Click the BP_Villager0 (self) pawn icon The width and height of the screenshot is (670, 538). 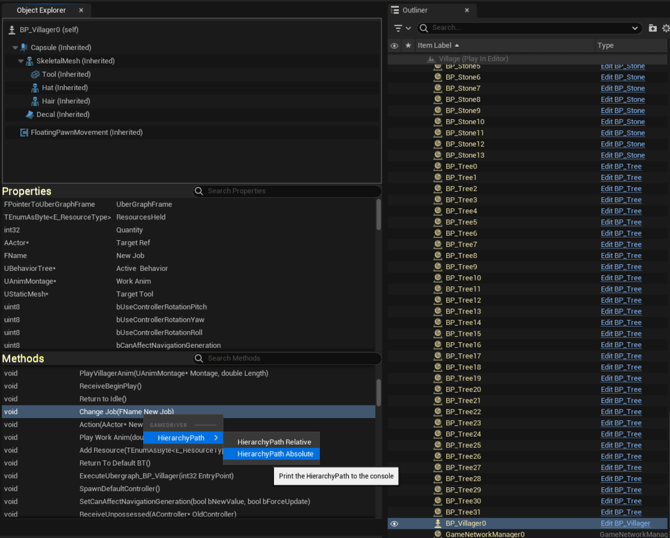[x=12, y=30]
